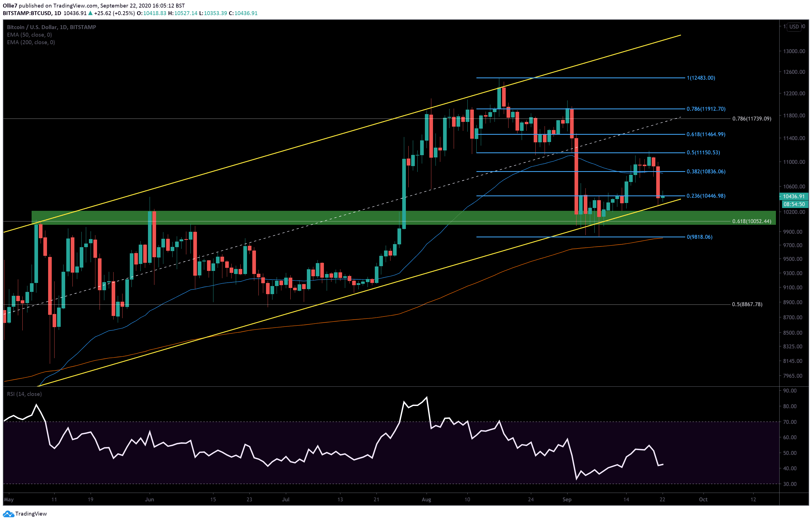
Task: Click the RSI 50.00 axis label
Action: (790, 453)
